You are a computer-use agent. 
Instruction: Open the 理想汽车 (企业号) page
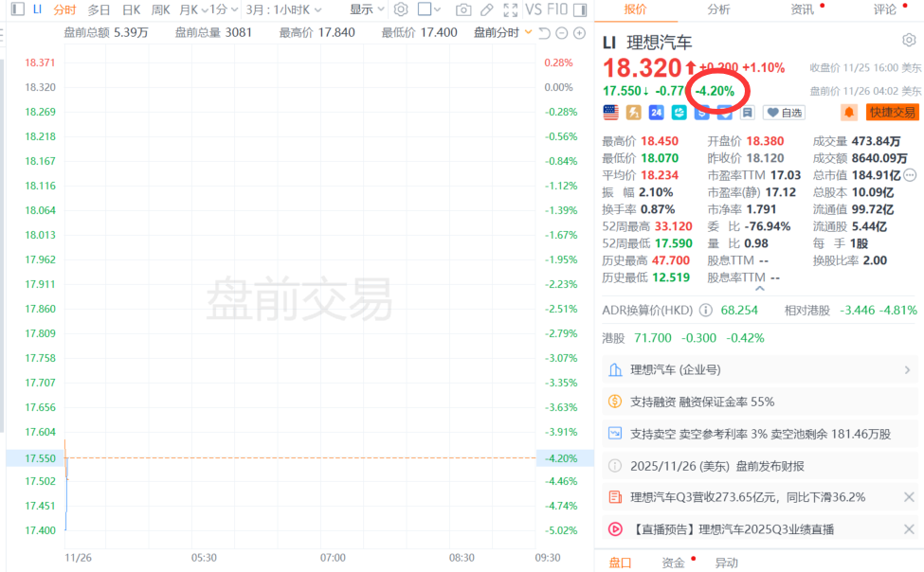click(760, 370)
